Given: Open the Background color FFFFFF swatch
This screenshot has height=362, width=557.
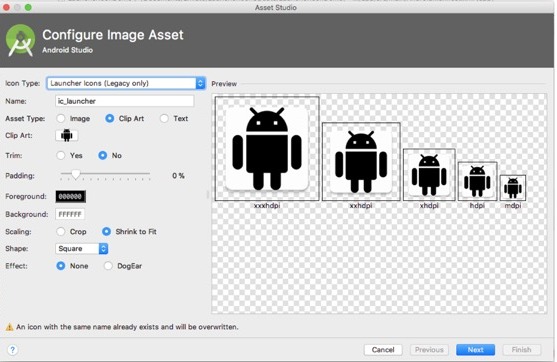Looking at the screenshot, I should pyautogui.click(x=70, y=214).
